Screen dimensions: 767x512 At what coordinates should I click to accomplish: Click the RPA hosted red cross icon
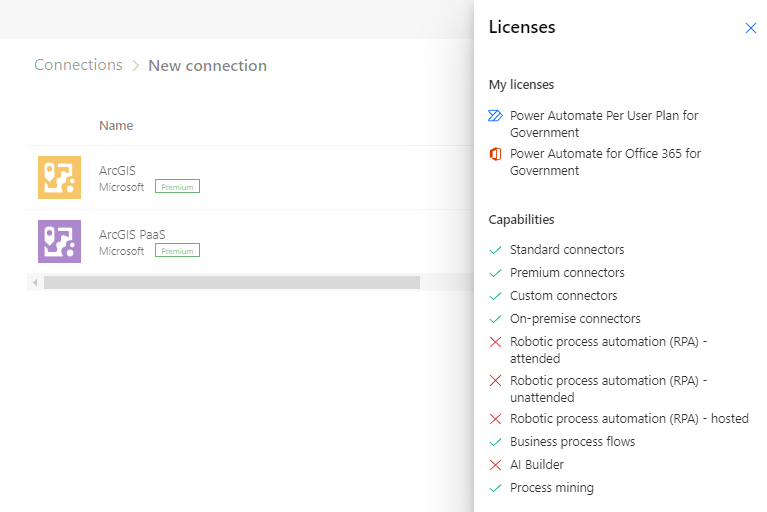pyautogui.click(x=495, y=419)
